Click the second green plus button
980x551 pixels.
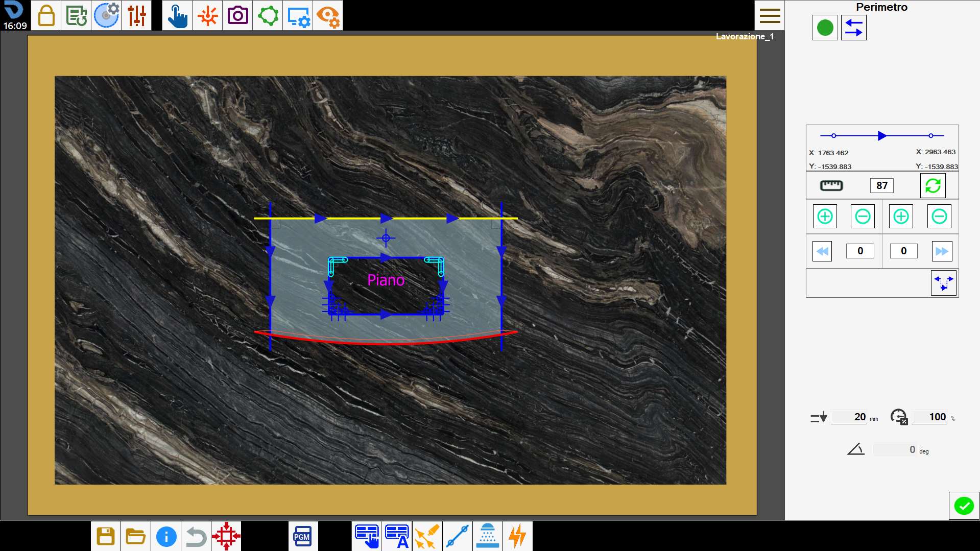[x=901, y=217]
